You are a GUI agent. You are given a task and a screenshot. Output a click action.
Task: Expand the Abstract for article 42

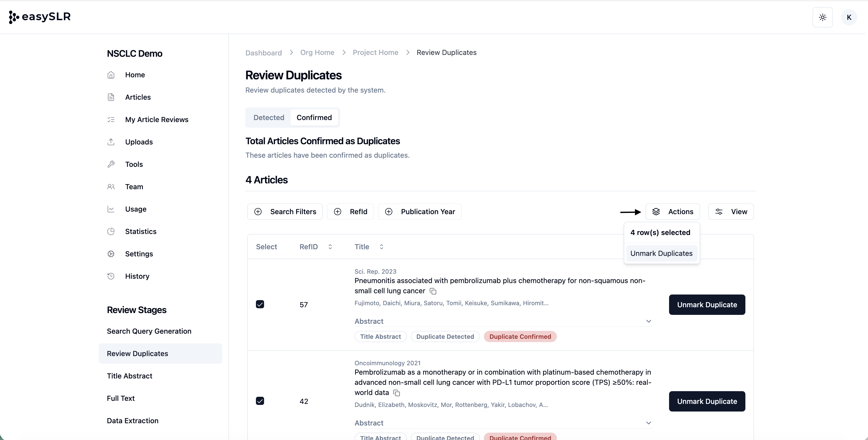point(648,423)
